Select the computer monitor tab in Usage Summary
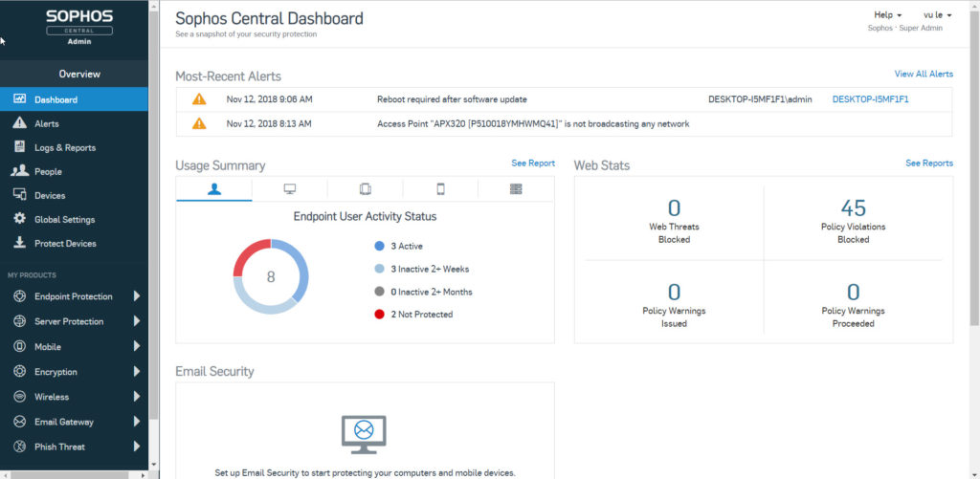980x479 pixels. tap(289, 189)
